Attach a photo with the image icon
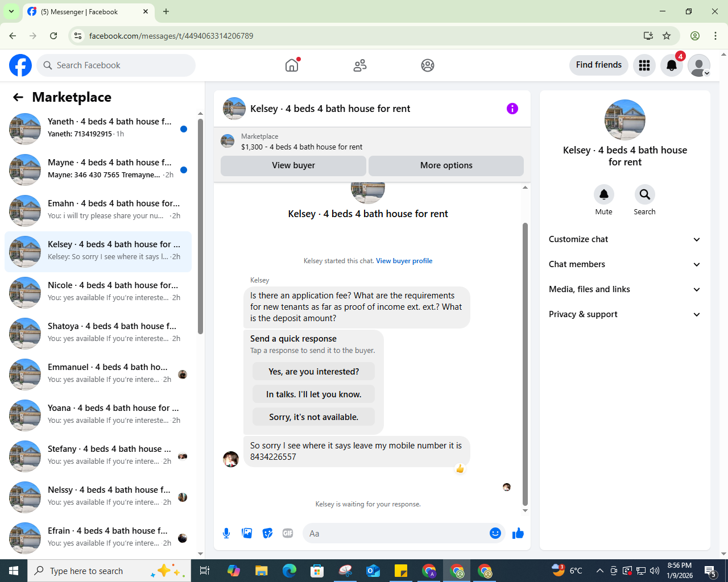Viewport: 728px width, 582px height. pyautogui.click(x=247, y=533)
